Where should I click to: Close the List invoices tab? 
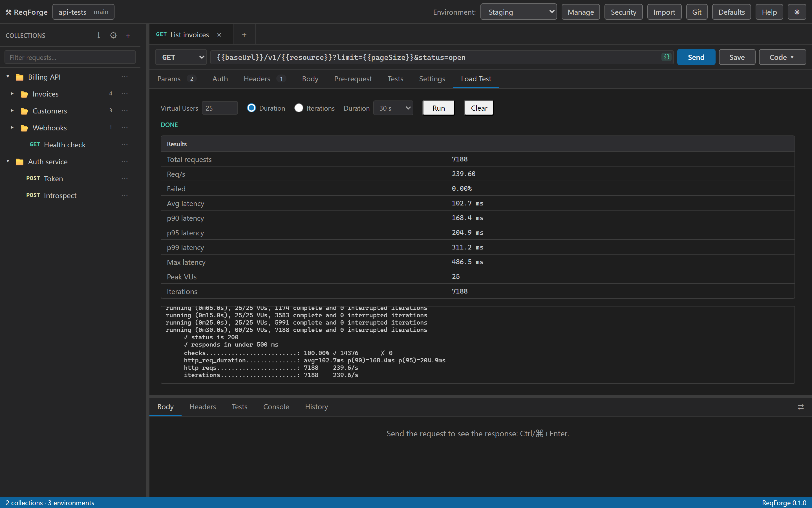(x=219, y=35)
